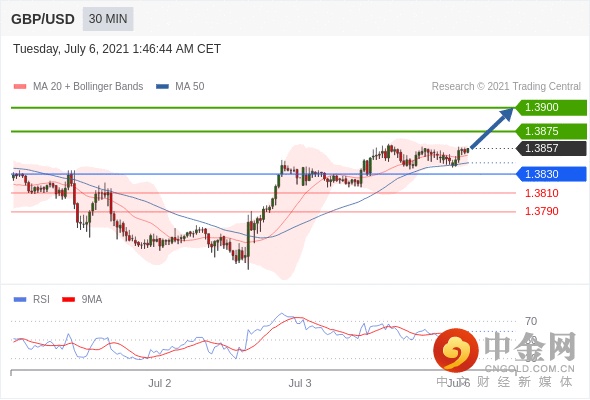Click the MA 50 blue legend swatch
This screenshot has width=590, height=400.
click(162, 87)
